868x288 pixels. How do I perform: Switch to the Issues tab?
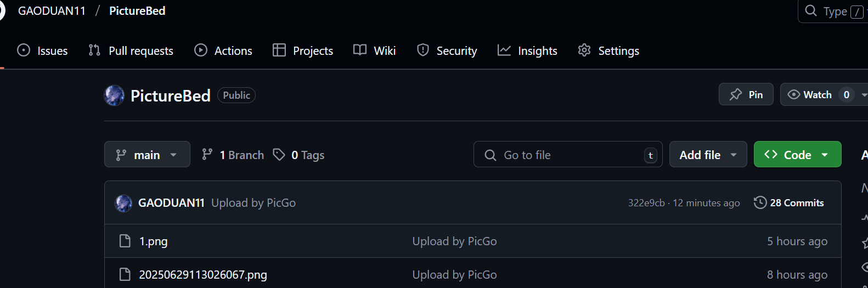pos(43,50)
